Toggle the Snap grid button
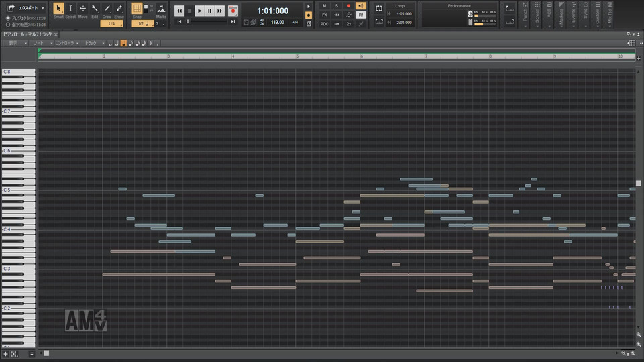The image size is (644, 362). [137, 9]
